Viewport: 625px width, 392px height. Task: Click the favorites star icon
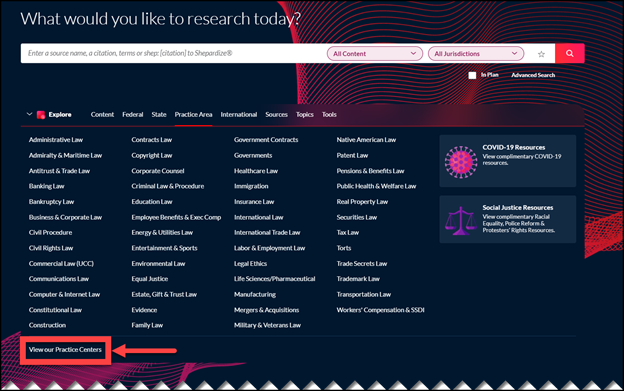coord(541,54)
